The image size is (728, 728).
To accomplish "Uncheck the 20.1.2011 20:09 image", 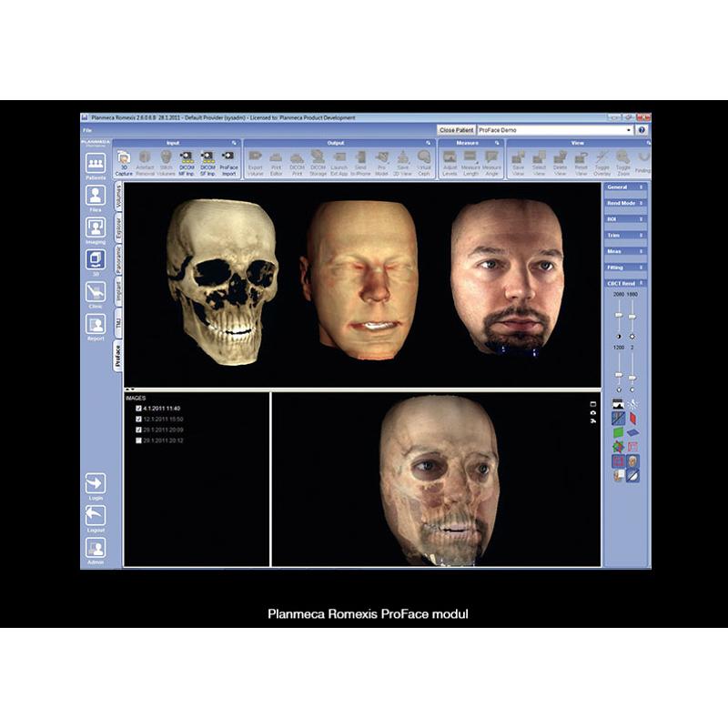I will pyautogui.click(x=138, y=430).
